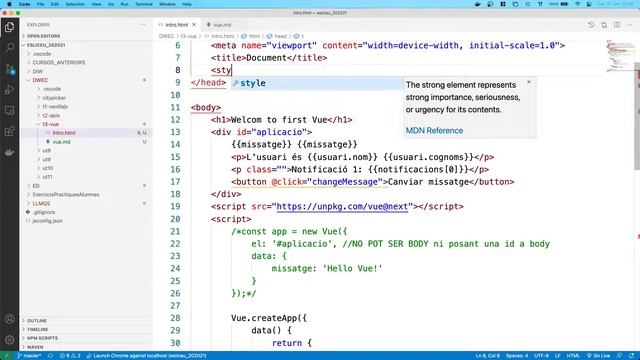Screen dimensions: 640x360
Task: Open the Docker view in activity bar
Action: (9, 152)
